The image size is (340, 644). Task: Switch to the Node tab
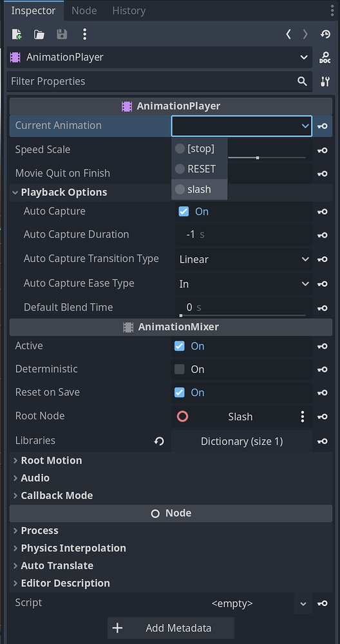(84, 11)
